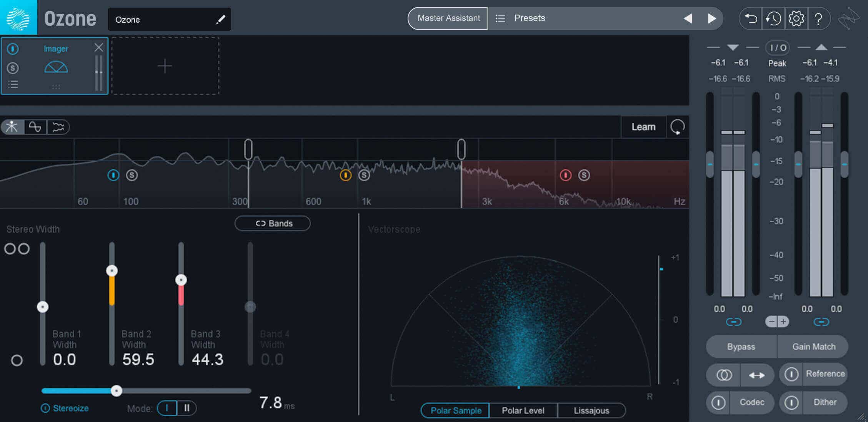Screen dimensions: 868x422
Task: Click the crossover handle near 3k
Action: click(461, 149)
